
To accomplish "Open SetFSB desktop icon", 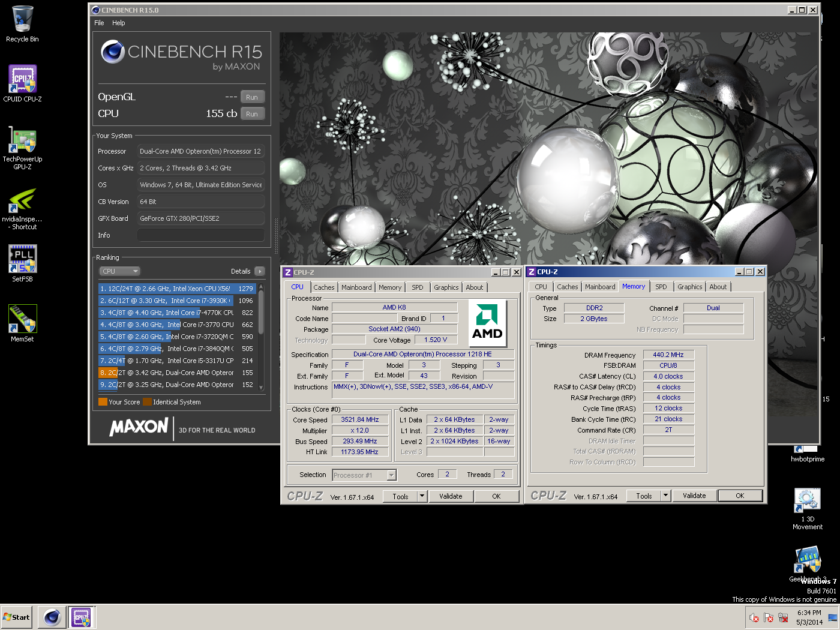I will coord(22,264).
